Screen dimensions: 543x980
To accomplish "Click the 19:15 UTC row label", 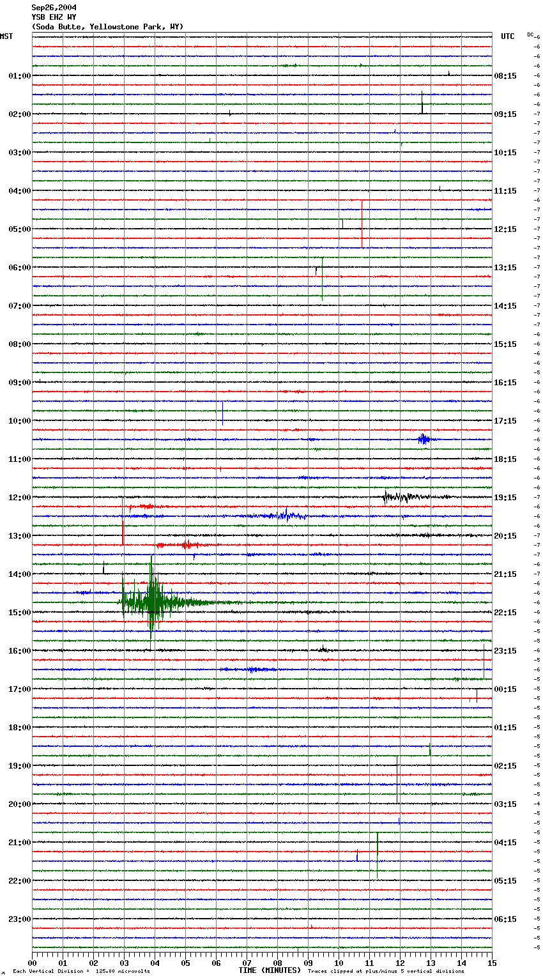I will (505, 498).
